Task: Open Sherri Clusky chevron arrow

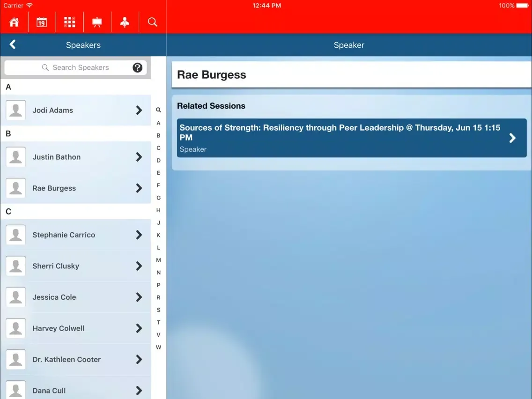Action: point(139,266)
